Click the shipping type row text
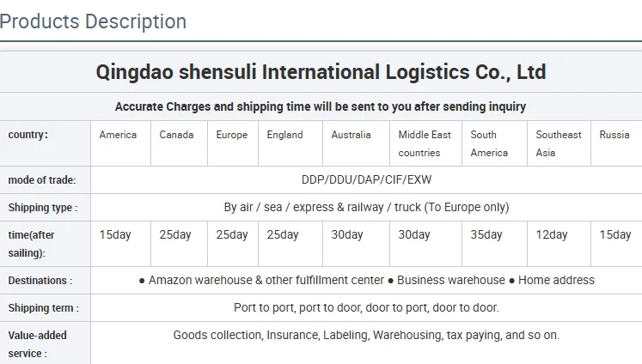This screenshot has width=642, height=364. pos(366,207)
